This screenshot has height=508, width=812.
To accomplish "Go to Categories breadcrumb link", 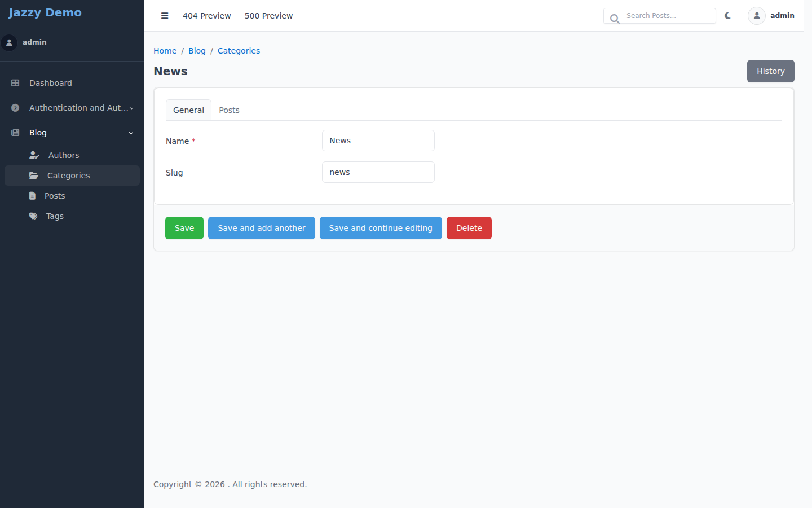I will (239, 51).
